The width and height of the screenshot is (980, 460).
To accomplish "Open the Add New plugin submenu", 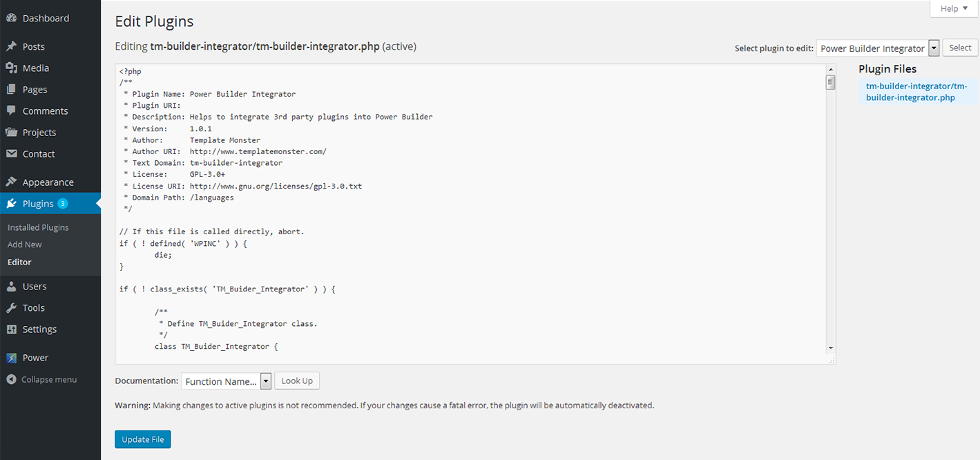I will pos(25,245).
